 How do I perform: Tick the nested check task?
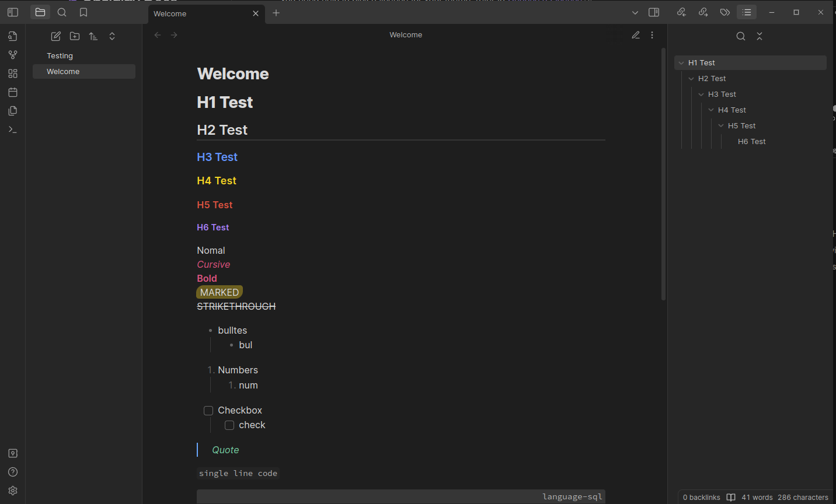(x=229, y=425)
